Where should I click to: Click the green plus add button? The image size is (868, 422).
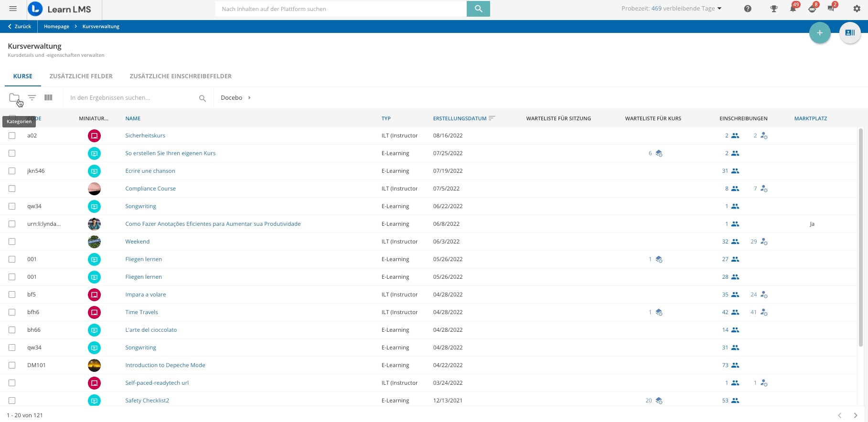pyautogui.click(x=820, y=33)
